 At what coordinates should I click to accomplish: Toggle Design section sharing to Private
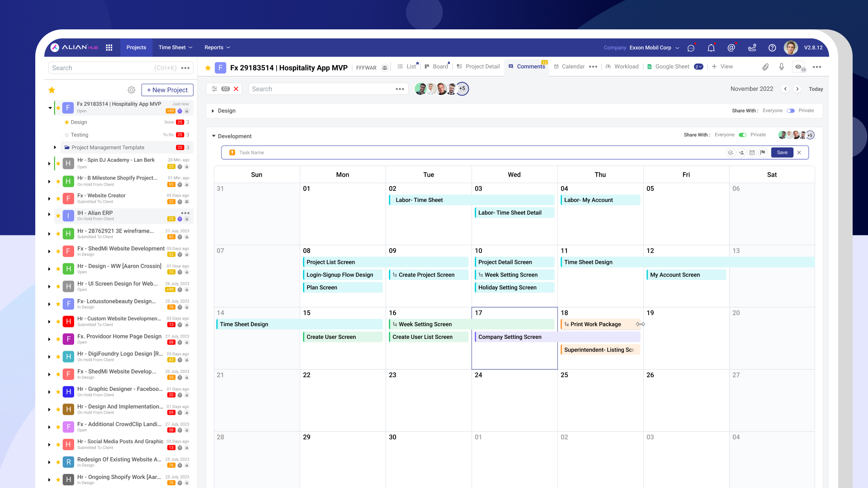pyautogui.click(x=790, y=111)
